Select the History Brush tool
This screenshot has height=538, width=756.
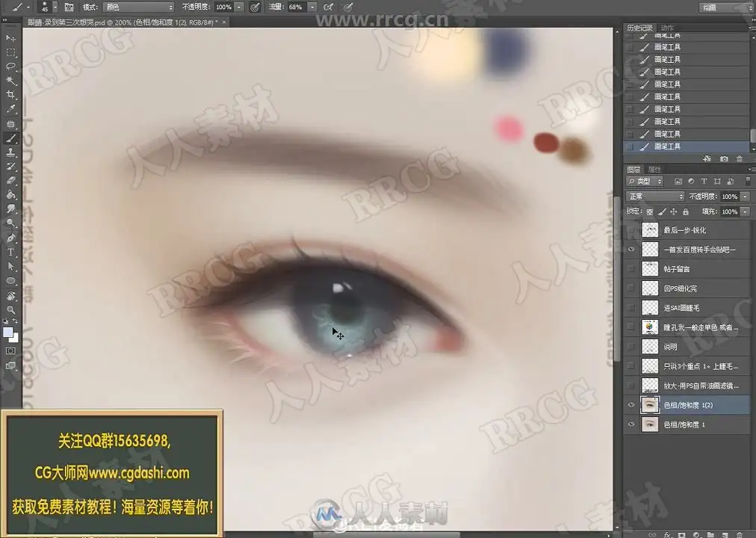click(10, 167)
